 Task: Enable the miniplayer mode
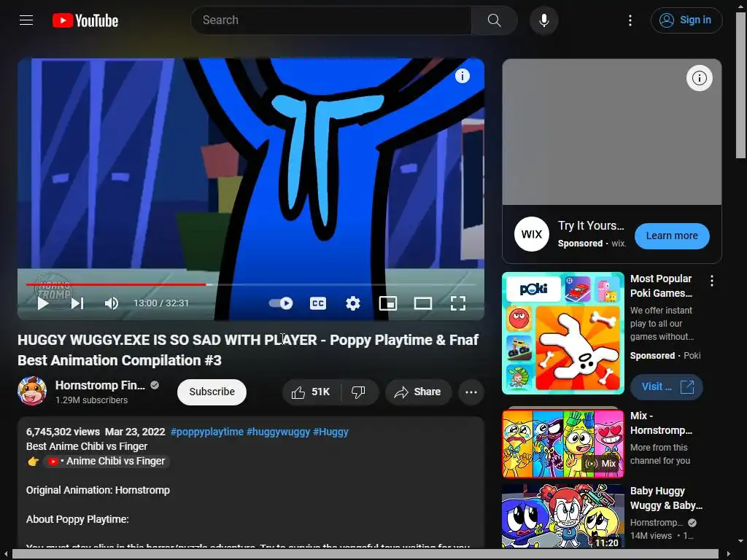388,303
